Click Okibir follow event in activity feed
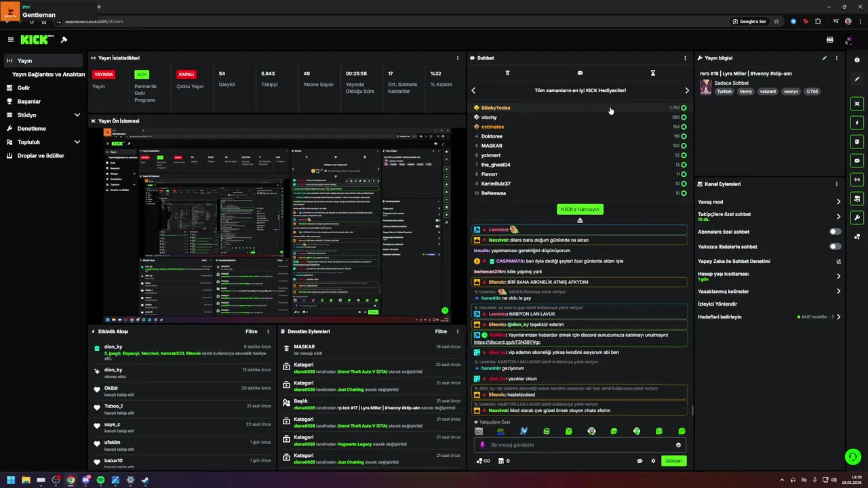The image size is (868, 488). point(183,390)
